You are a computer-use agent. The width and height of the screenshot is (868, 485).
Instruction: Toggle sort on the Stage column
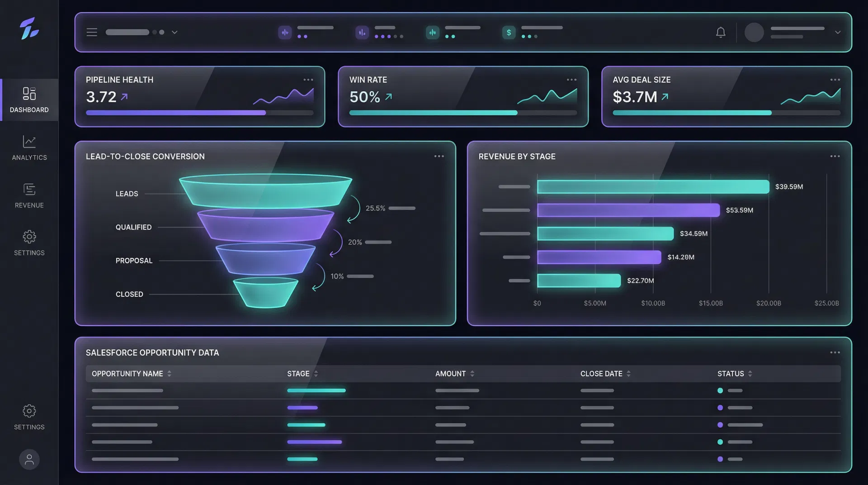[x=315, y=374]
